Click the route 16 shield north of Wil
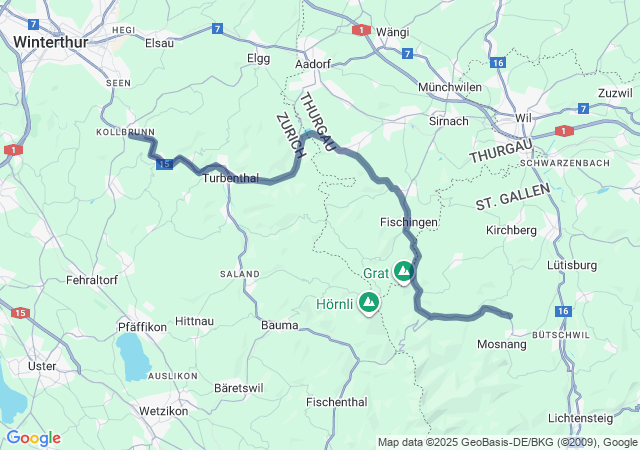The image size is (640, 450). 498,63
